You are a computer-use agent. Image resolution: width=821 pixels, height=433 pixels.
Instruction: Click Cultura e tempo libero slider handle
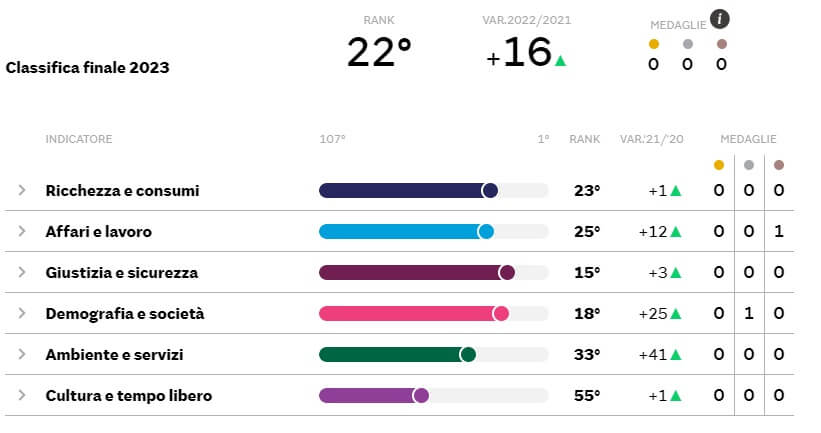tap(421, 395)
